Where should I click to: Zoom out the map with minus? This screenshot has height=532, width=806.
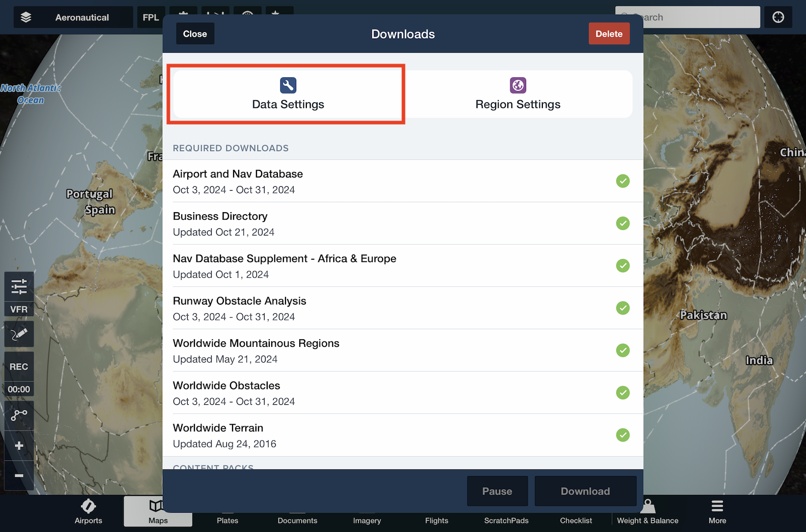point(19,476)
